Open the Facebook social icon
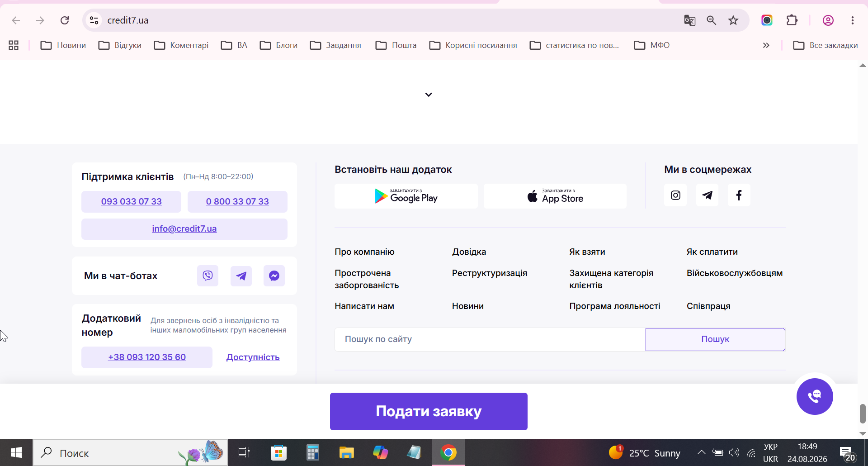The height and width of the screenshot is (466, 868). click(739, 195)
